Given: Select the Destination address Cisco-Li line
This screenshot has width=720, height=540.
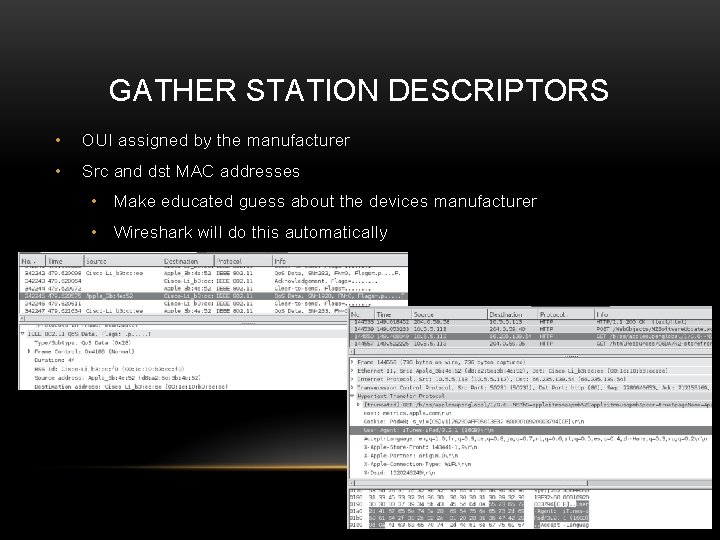Looking at the screenshot, I should point(131,387).
